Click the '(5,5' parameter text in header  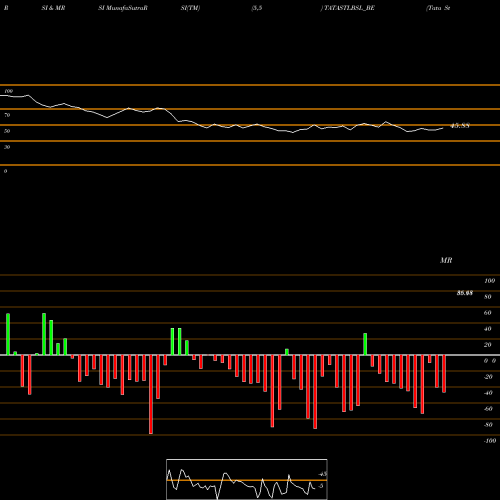point(257,8)
